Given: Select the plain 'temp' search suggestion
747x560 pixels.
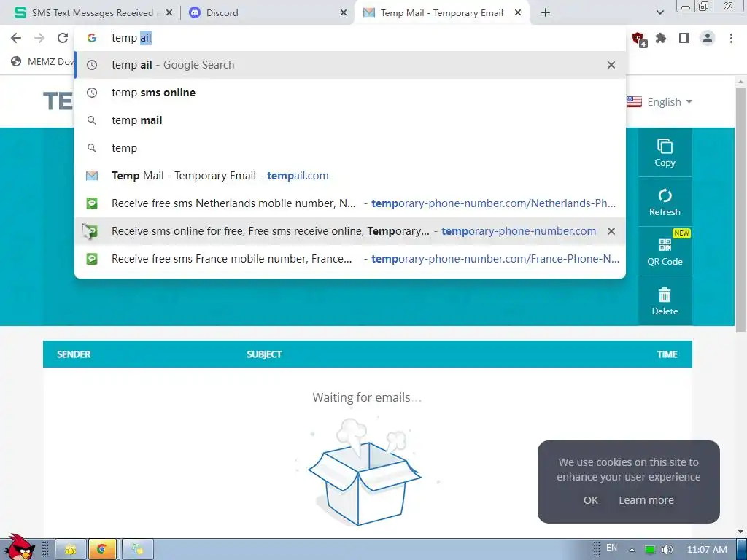Looking at the screenshot, I should 350,147.
